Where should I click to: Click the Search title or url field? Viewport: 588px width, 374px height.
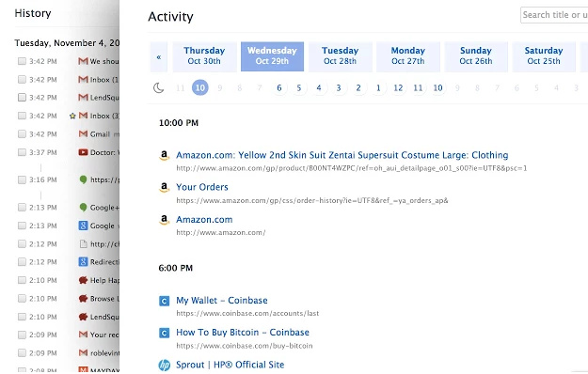554,15
